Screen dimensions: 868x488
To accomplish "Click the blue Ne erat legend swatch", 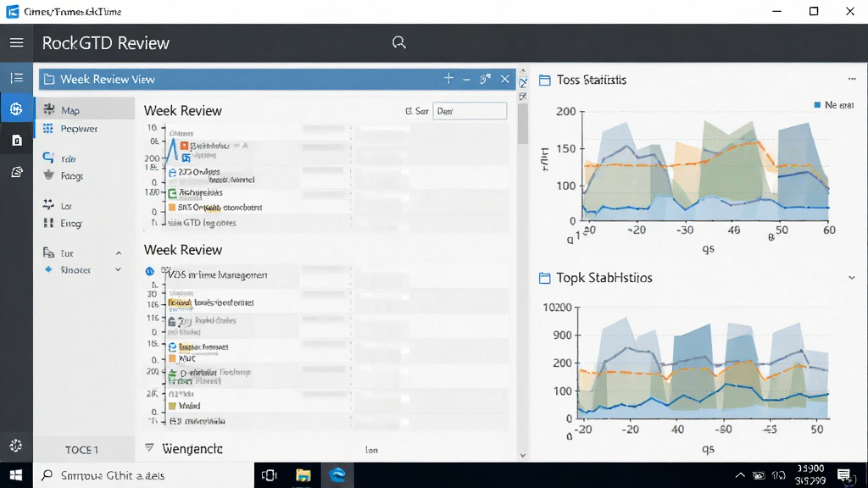I will tap(817, 104).
